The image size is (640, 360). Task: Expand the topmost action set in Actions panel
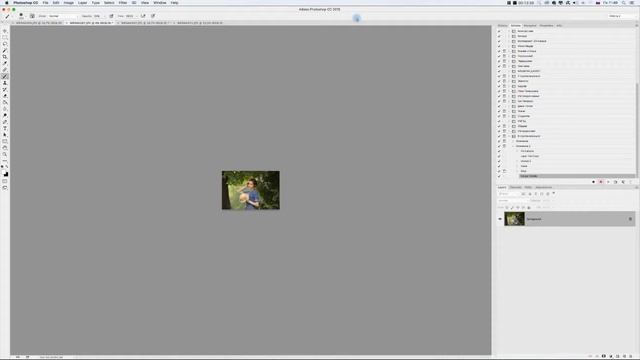(x=509, y=31)
